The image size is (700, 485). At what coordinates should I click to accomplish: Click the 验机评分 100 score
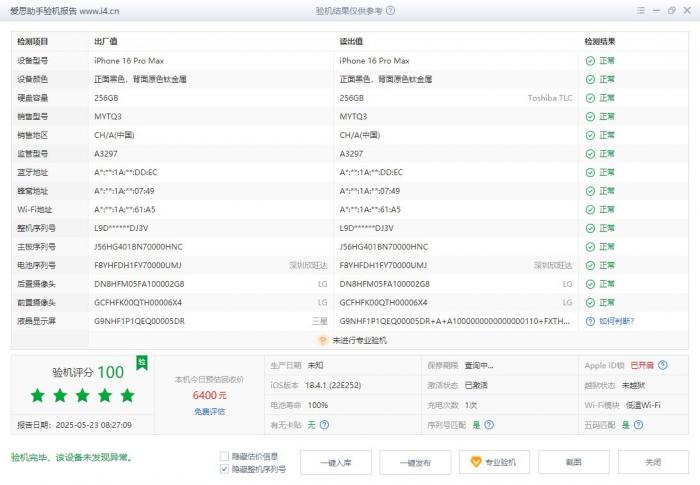(88, 372)
